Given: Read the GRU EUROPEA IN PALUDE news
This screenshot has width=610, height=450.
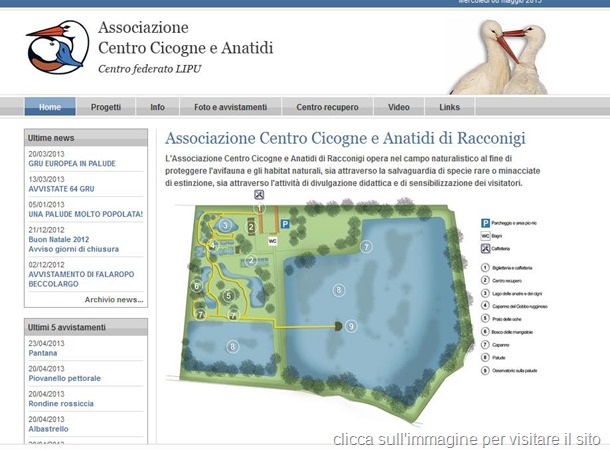Looking at the screenshot, I should tap(72, 164).
